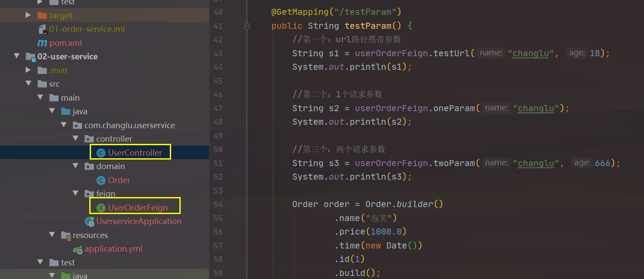Collapse the 02-user-service module
This screenshot has height=279, width=644.
17,56
